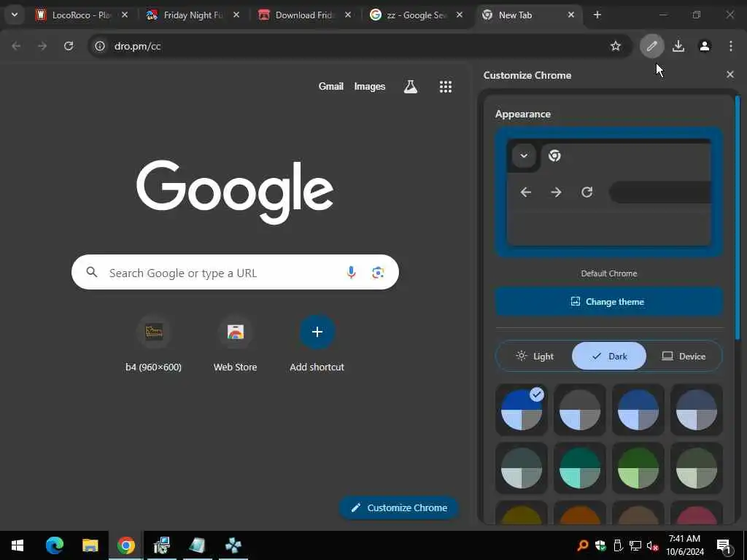This screenshot has width=747, height=560.
Task: Open File Explorer from the taskbar
Action: pyautogui.click(x=90, y=545)
